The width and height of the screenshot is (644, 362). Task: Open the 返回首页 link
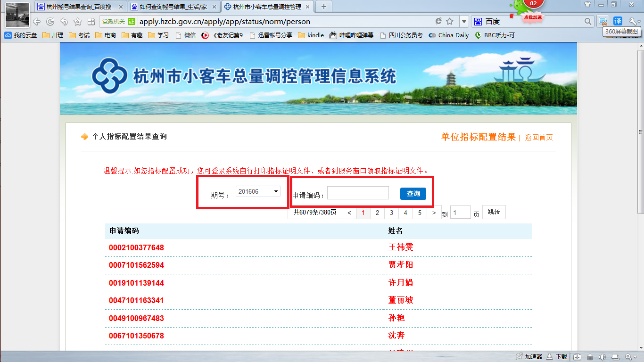coord(538,138)
